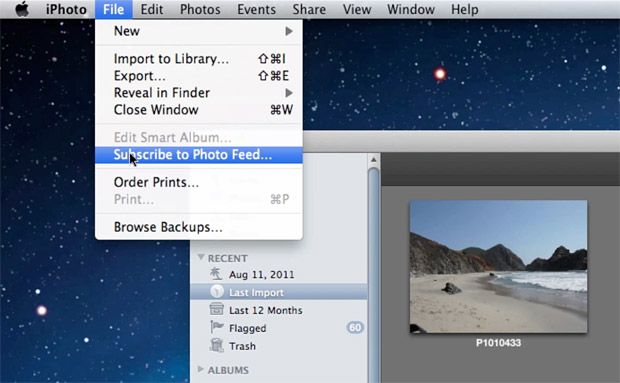This screenshot has height=383, width=620.
Task: Click the sidebar scrollbar up arrow
Action: tap(373, 160)
